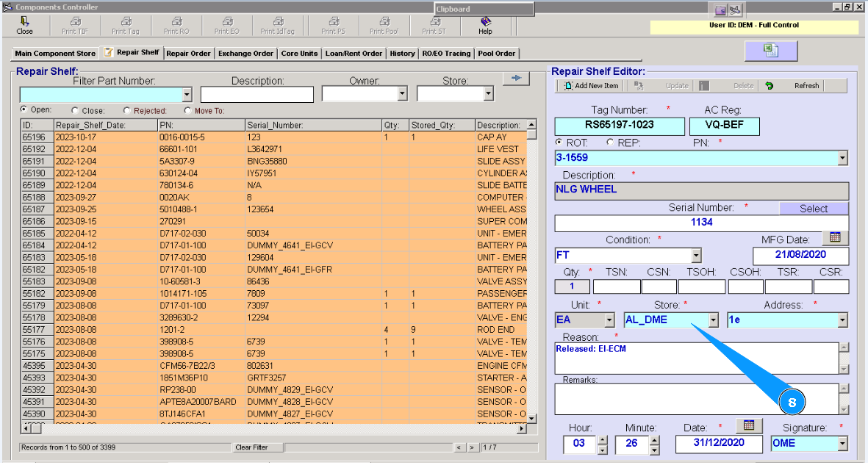Click the Excel export icon button
The height and width of the screenshot is (465, 868).
[770, 51]
